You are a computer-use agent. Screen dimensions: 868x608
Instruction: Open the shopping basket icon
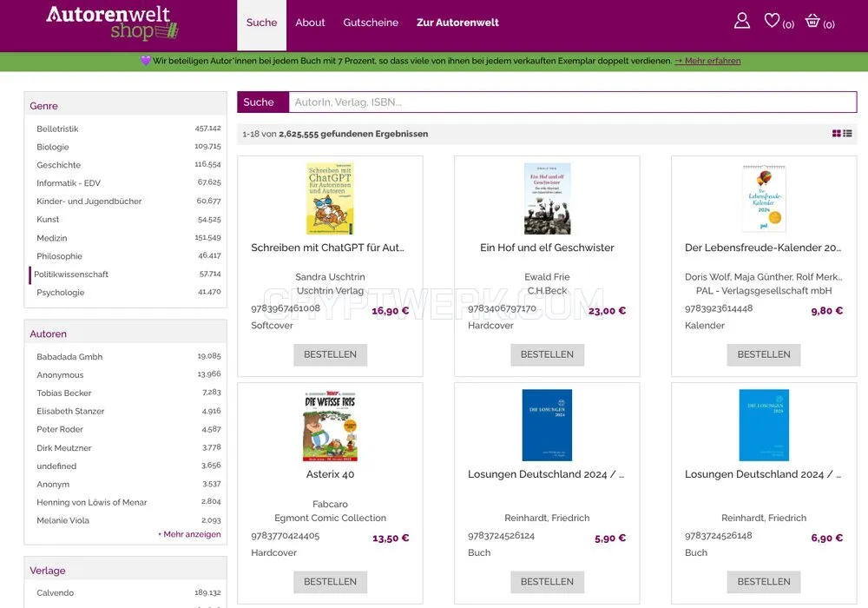pos(812,21)
